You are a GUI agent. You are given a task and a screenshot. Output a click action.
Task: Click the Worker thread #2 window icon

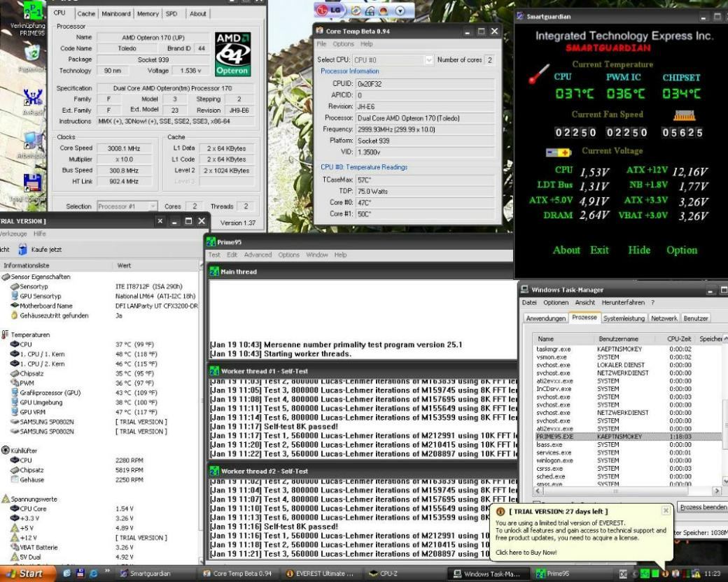pos(214,471)
